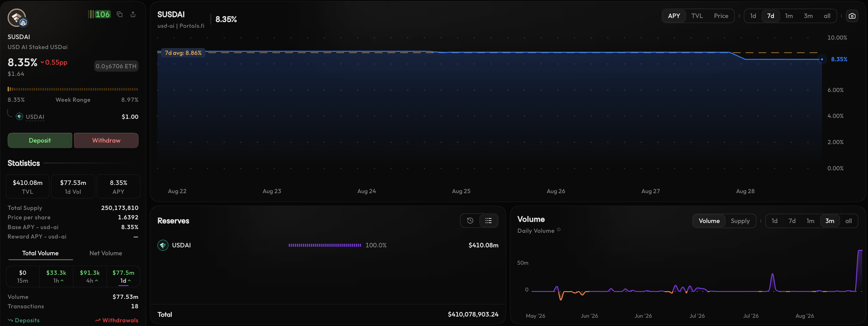This screenshot has height=326, width=868.
Task: Select 1m range on APY chart
Action: (x=789, y=16)
